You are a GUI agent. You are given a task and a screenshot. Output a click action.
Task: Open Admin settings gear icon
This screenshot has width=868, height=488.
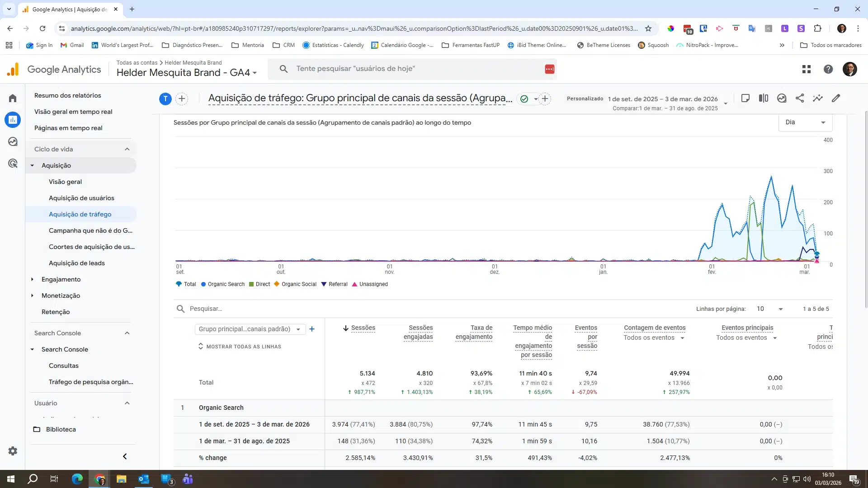(13, 451)
